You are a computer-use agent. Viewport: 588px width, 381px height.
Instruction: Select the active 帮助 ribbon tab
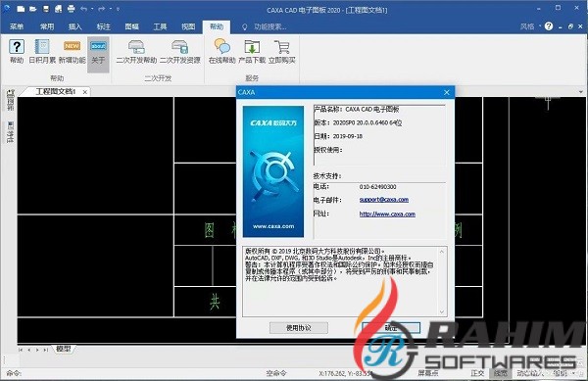[x=217, y=26]
